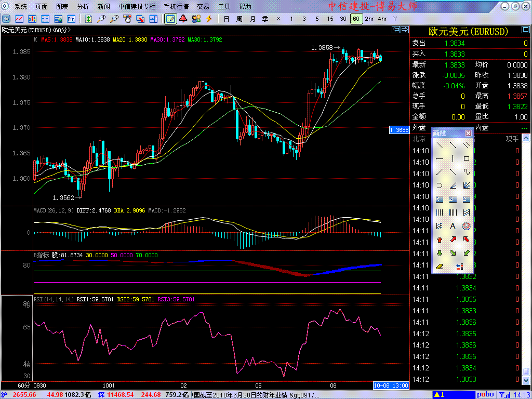Select the arc curve drawing tool
The image size is (532, 399).
click(x=440, y=185)
